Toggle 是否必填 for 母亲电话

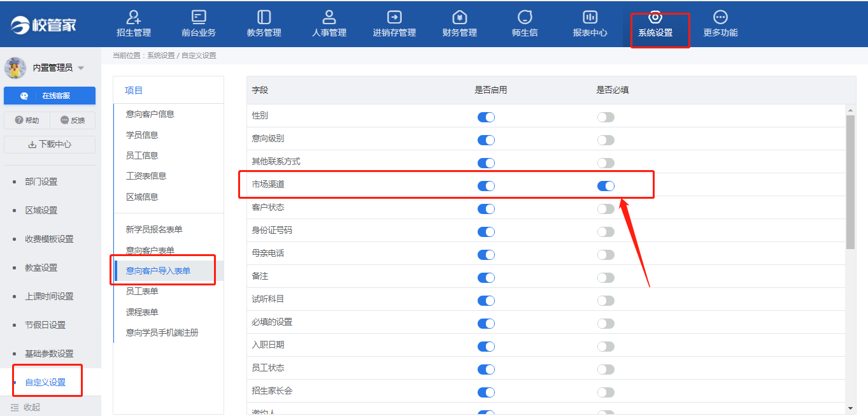click(x=606, y=255)
